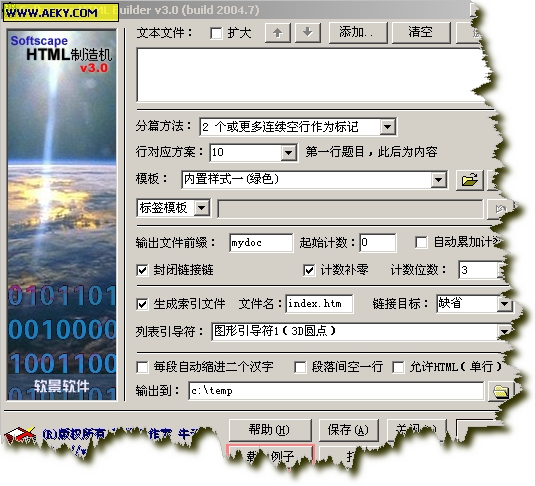Click the 输出到 path field c:\temp
The image size is (535, 486).
336,391
